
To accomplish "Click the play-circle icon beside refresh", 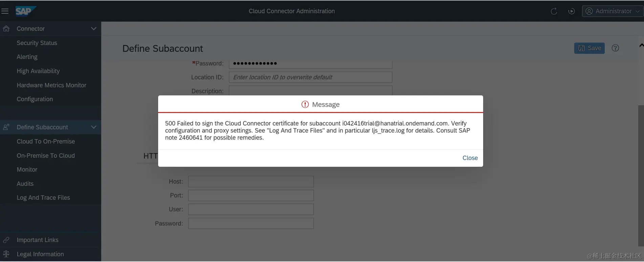I will [x=572, y=11].
